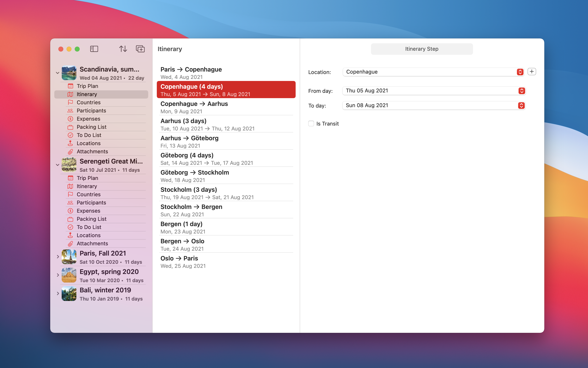Click the Scandinavia Locations pin icon
The width and height of the screenshot is (588, 368).
point(70,143)
